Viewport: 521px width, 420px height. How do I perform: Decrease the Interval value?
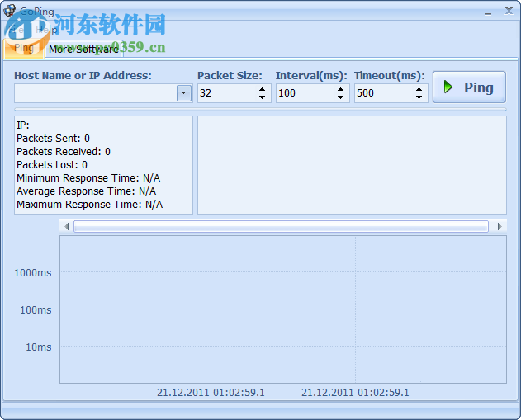coord(340,97)
